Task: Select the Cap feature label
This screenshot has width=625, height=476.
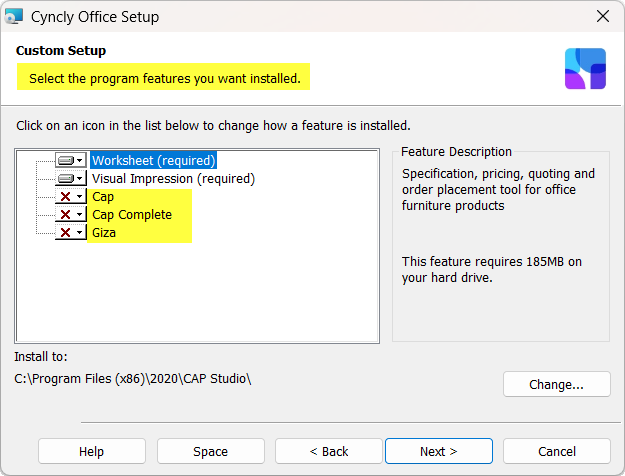Action: 103,197
